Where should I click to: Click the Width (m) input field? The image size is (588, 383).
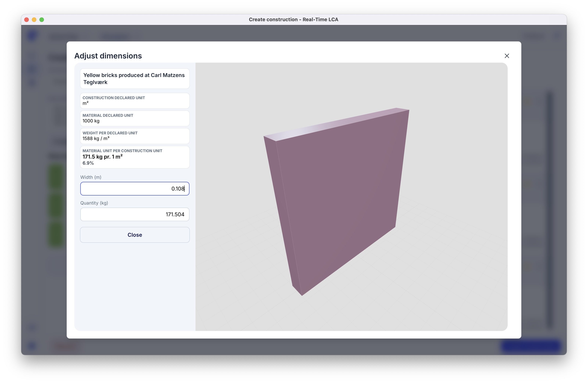click(135, 189)
